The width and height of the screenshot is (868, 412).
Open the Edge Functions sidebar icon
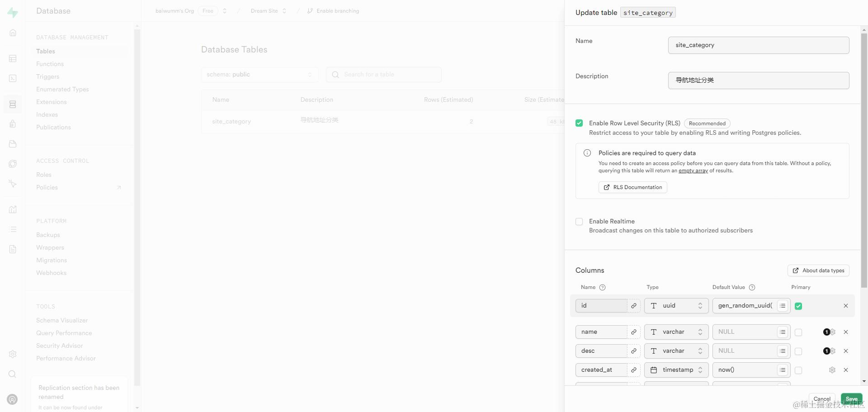(13, 164)
